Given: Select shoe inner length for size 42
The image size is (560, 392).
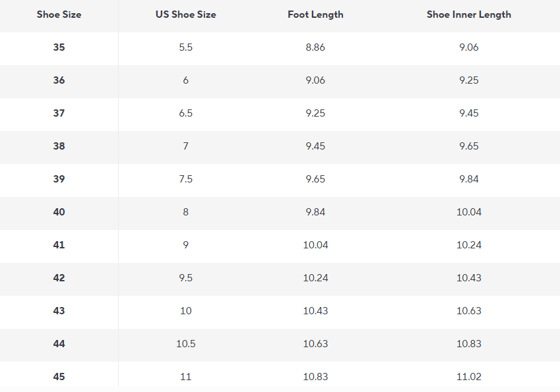Looking at the screenshot, I should click(x=468, y=278).
